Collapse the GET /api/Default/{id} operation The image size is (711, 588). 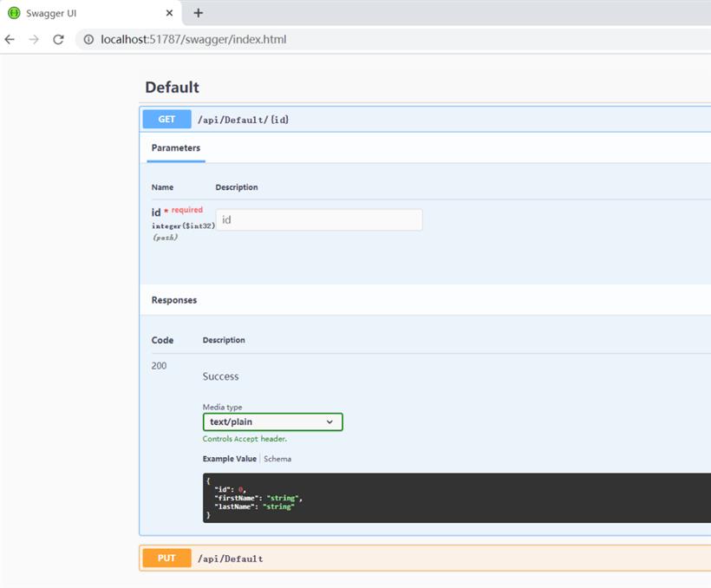pyautogui.click(x=427, y=120)
